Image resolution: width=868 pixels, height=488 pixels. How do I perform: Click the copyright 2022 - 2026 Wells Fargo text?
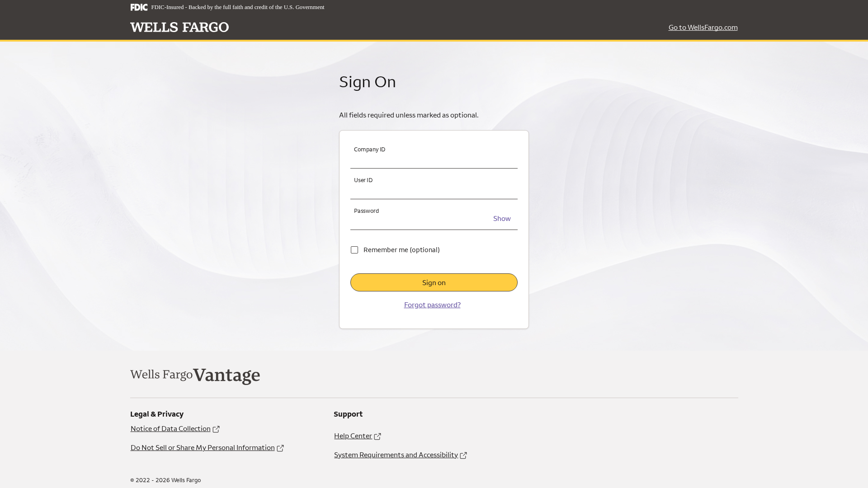pyautogui.click(x=165, y=480)
